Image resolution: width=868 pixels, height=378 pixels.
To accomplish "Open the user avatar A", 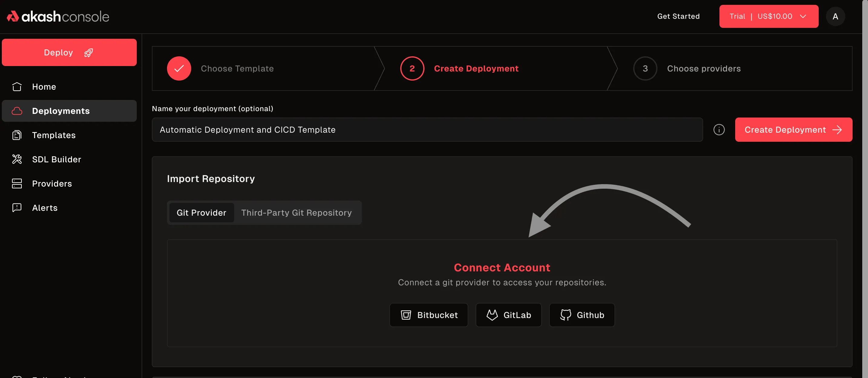I will 835,17.
